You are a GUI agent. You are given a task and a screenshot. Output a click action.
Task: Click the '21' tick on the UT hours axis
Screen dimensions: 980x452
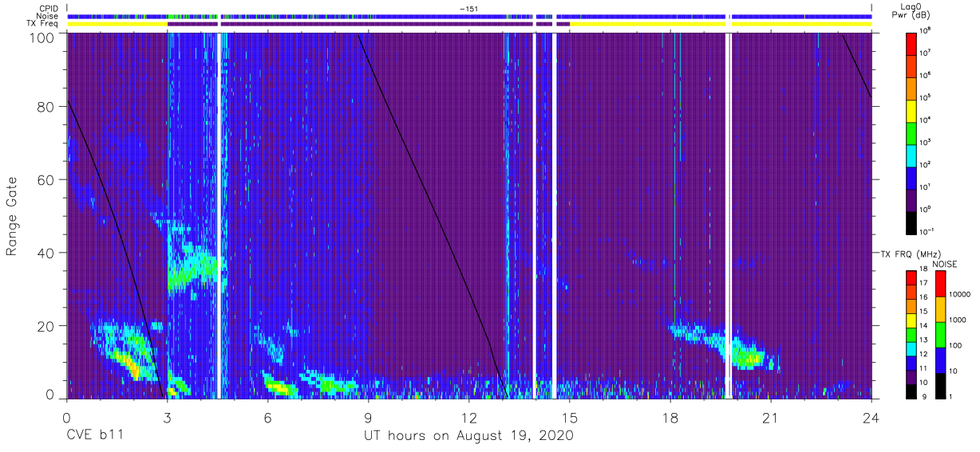pyautogui.click(x=771, y=417)
